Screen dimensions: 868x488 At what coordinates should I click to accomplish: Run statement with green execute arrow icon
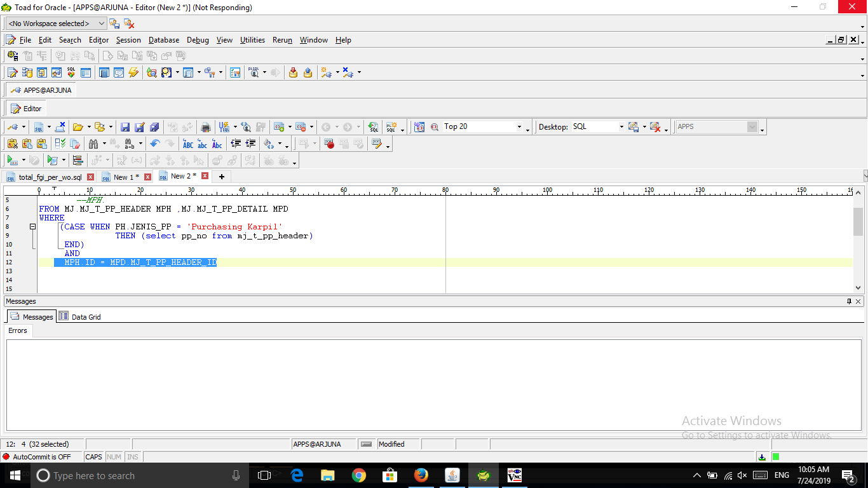coord(12,160)
